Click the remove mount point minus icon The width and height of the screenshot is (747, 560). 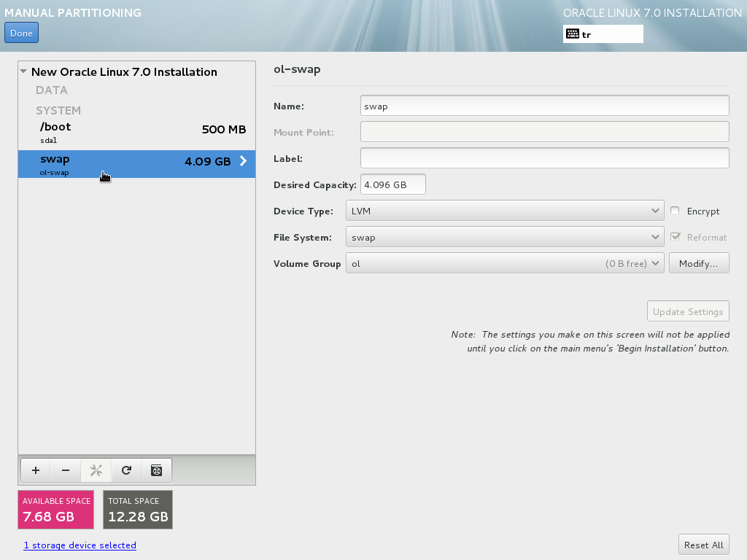(66, 470)
